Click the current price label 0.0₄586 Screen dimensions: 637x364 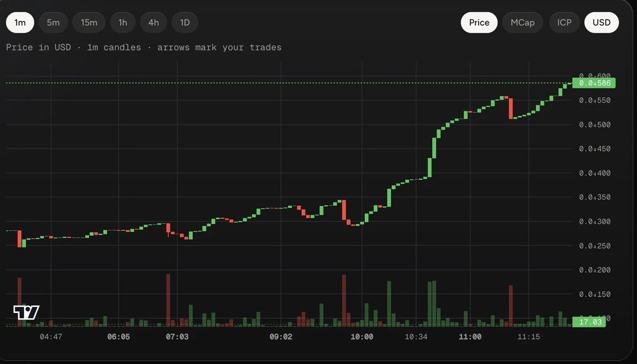point(594,83)
